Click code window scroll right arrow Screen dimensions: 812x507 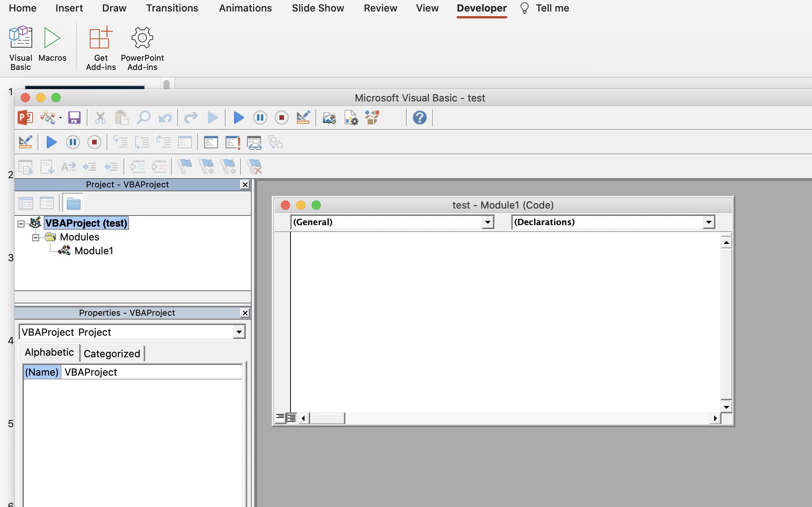[x=715, y=418]
